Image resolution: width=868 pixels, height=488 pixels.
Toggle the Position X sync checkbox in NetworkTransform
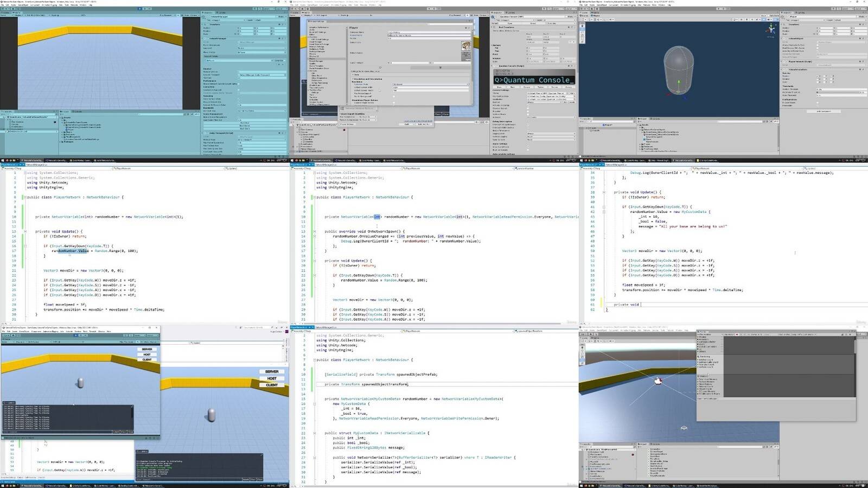pos(819,77)
